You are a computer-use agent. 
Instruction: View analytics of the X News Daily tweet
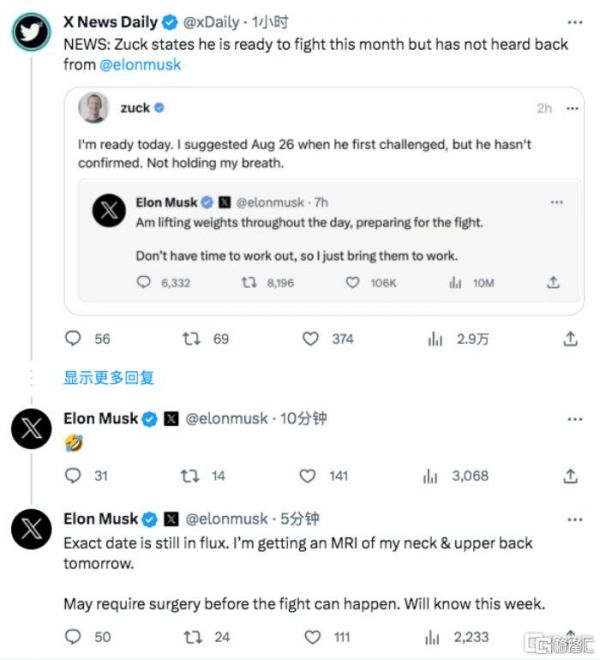435,339
